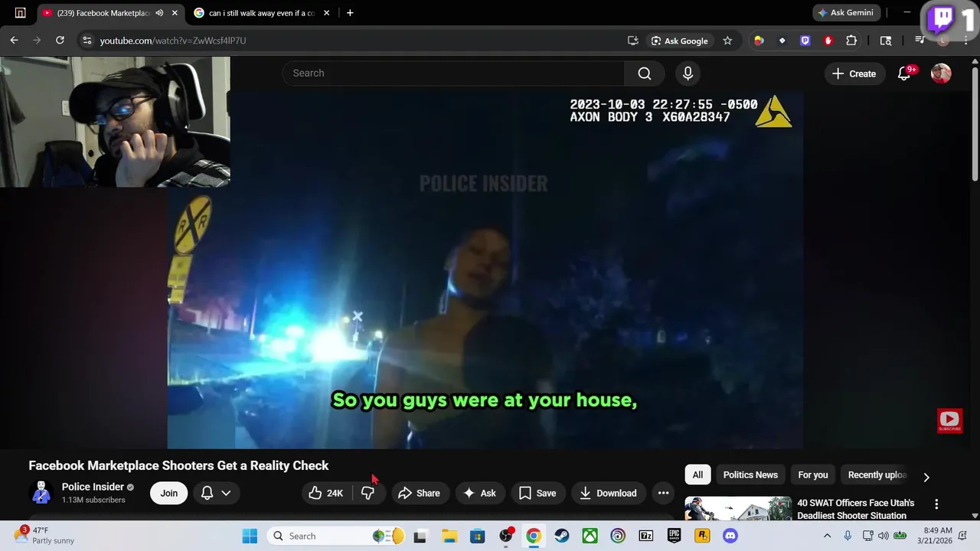Click the tab list icon at far left of tab strip
The image size is (980, 551).
[x=21, y=13]
